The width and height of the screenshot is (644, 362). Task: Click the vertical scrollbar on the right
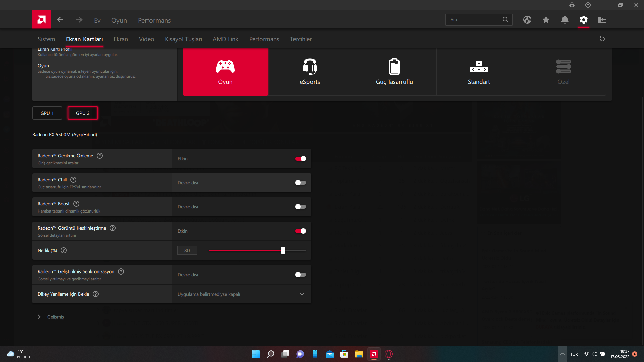[642, 221]
